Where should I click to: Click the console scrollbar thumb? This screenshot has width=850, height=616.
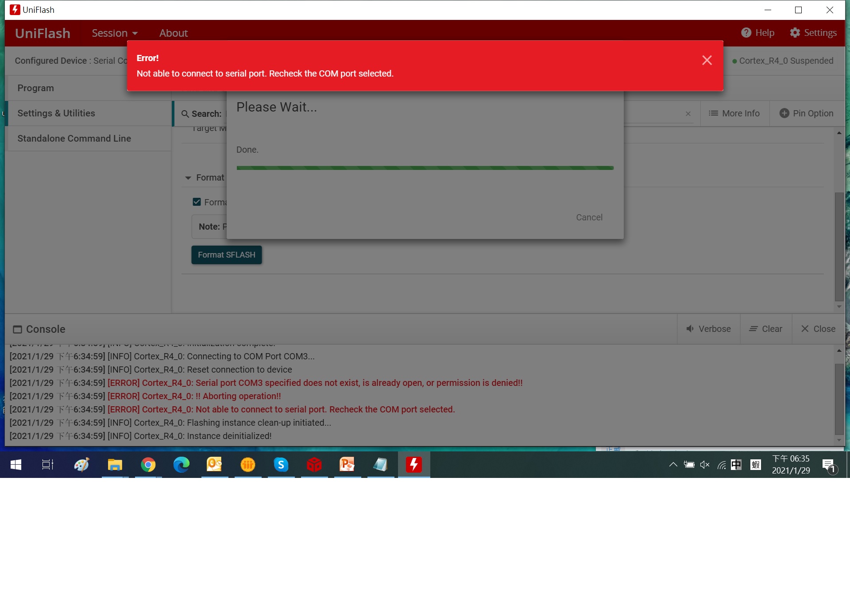coord(839,399)
